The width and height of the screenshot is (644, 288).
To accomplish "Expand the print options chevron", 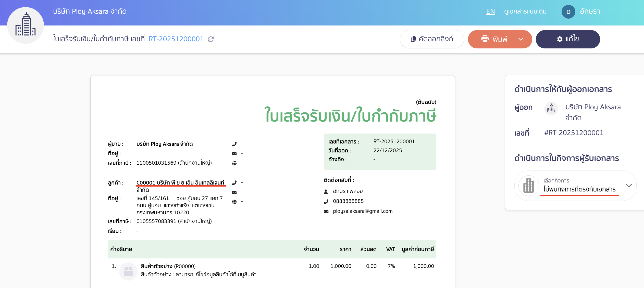I will point(521,39).
